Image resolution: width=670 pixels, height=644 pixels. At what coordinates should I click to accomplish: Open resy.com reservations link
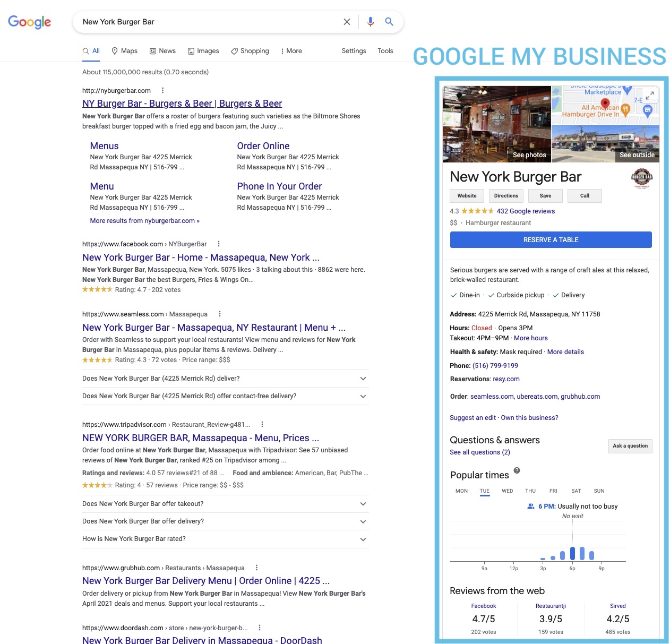point(506,379)
